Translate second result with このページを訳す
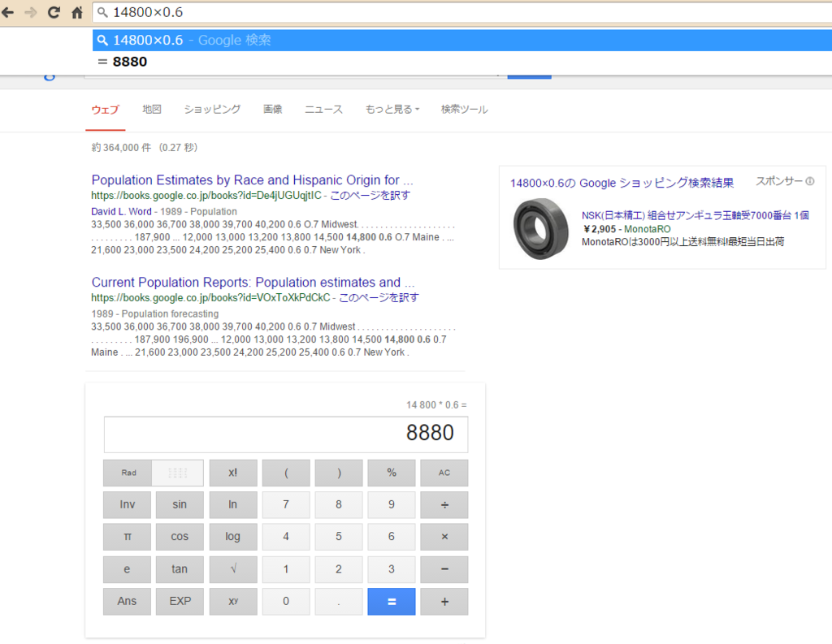Screen dimensions: 832x644 (x=379, y=297)
